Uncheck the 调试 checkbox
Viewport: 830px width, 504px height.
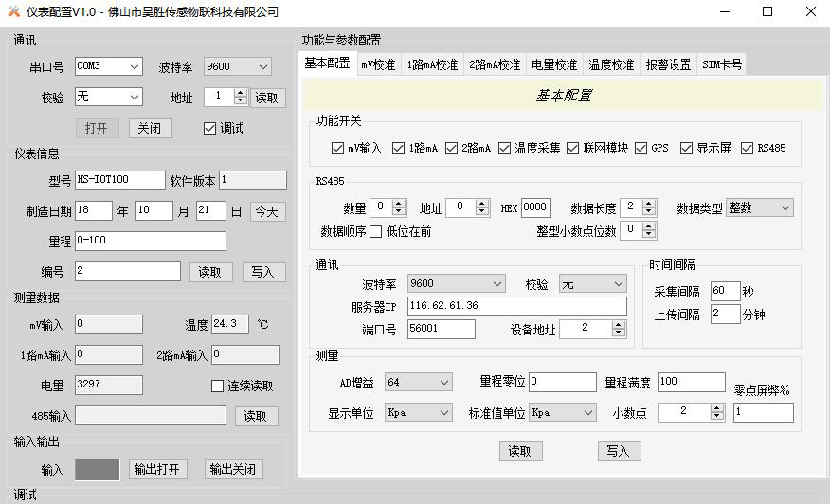209,128
